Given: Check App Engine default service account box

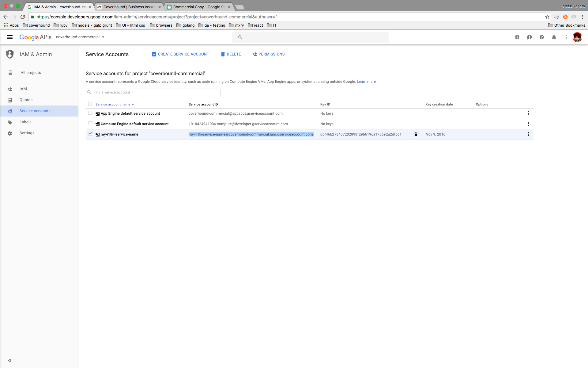Looking at the screenshot, I should click(90, 113).
